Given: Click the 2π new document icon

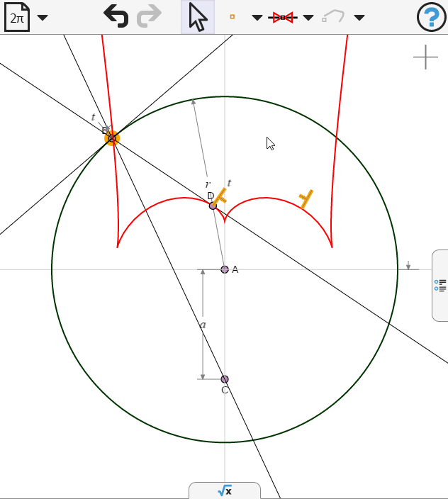Looking at the screenshot, I should 17,17.
